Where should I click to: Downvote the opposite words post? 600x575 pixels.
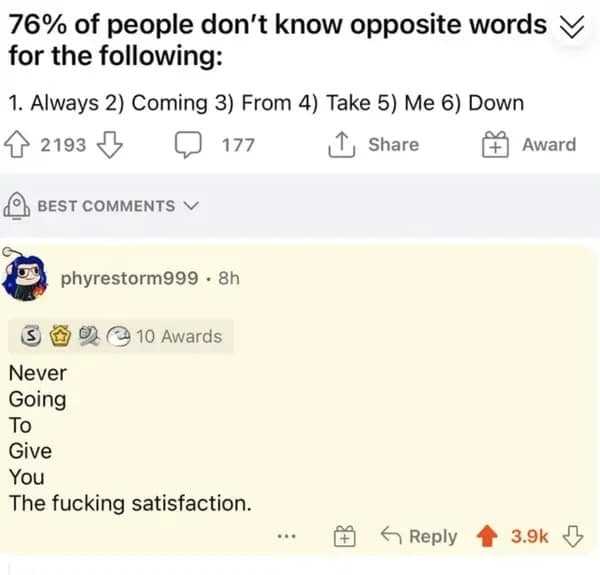click(x=112, y=145)
